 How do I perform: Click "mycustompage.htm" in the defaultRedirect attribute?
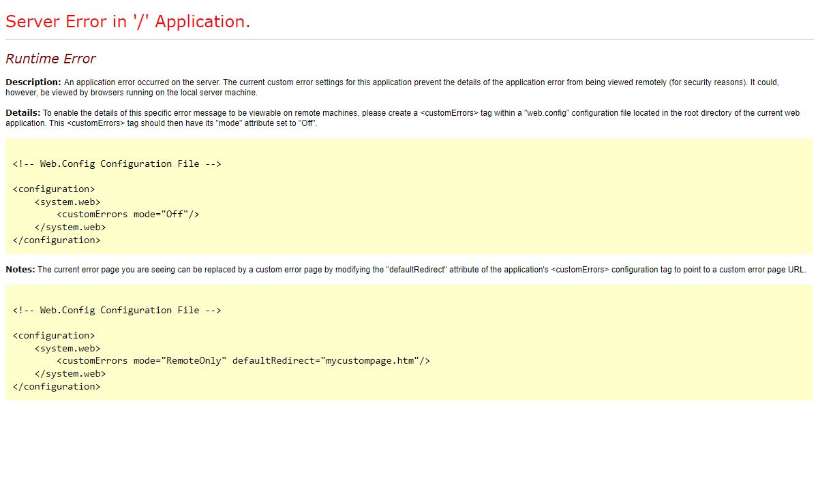pyautogui.click(x=369, y=360)
